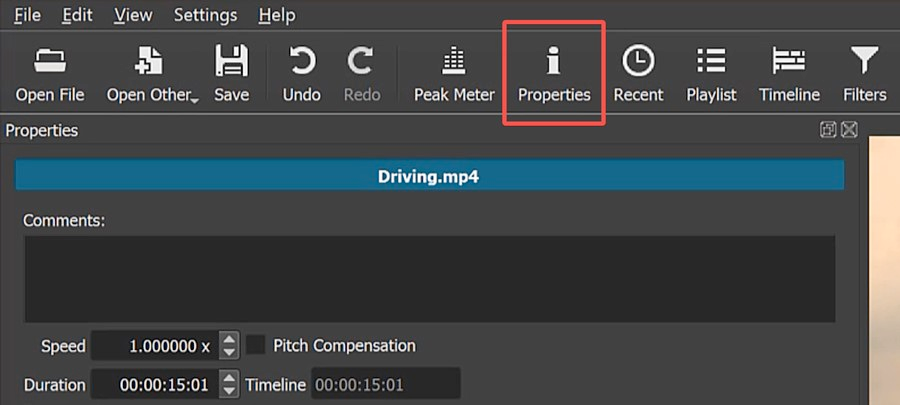Click the Duration spinner arrows
900x405 pixels.
pos(229,384)
